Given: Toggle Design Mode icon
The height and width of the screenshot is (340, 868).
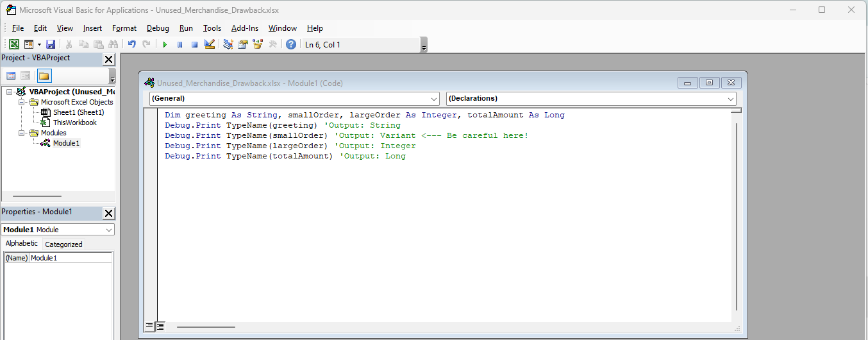Looking at the screenshot, I should click(x=210, y=44).
